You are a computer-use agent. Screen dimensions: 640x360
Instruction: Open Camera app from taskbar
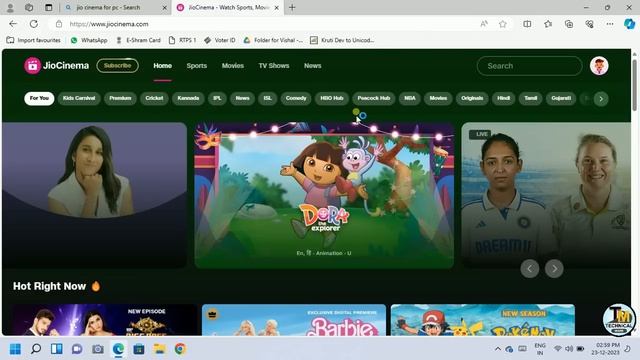(x=98, y=349)
